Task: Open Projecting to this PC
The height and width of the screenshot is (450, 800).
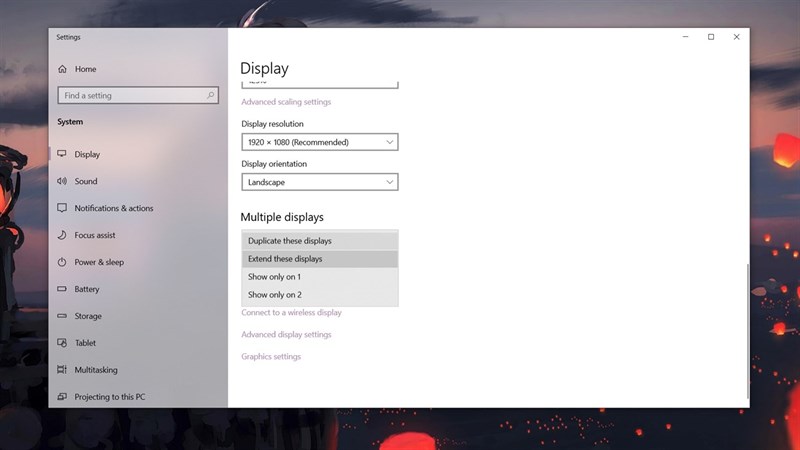Action: [110, 397]
